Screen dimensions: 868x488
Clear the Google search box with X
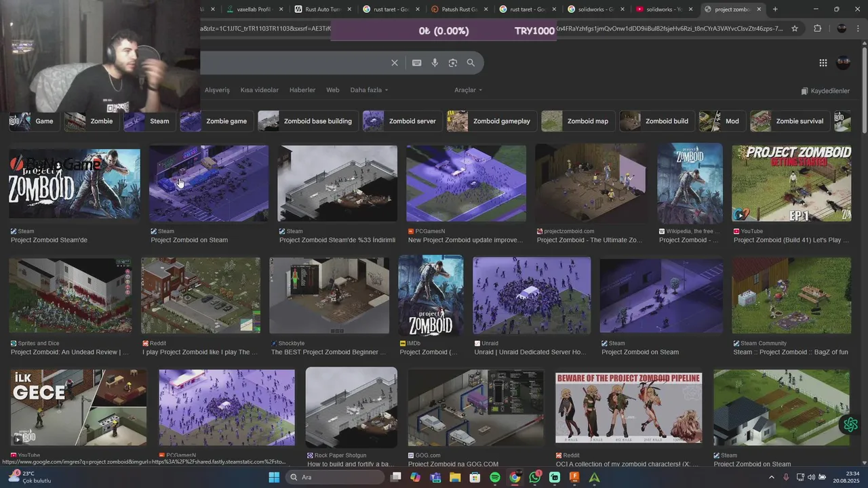[395, 63]
